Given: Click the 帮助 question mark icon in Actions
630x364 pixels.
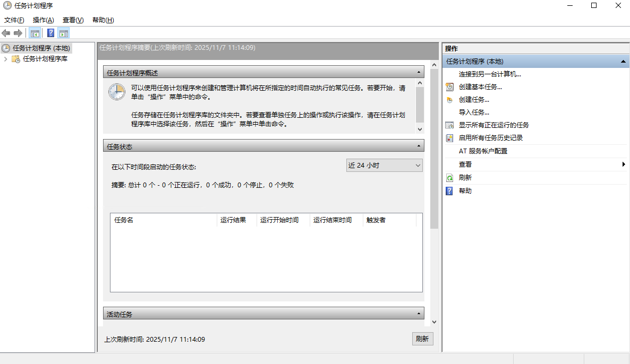Looking at the screenshot, I should pos(449,191).
